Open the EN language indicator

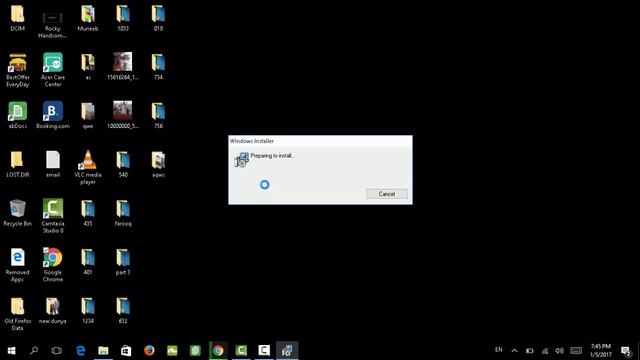[x=499, y=350]
